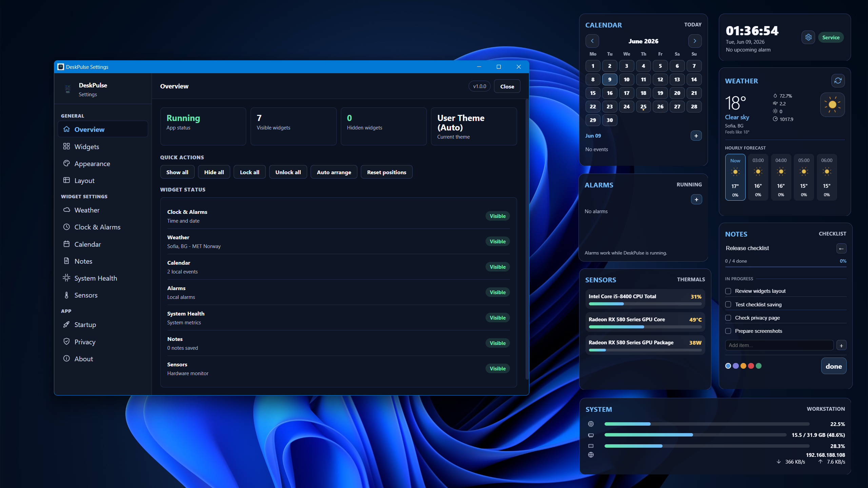
Task: Click the Radeon RX 580 GPU Core sensor
Action: click(645, 322)
